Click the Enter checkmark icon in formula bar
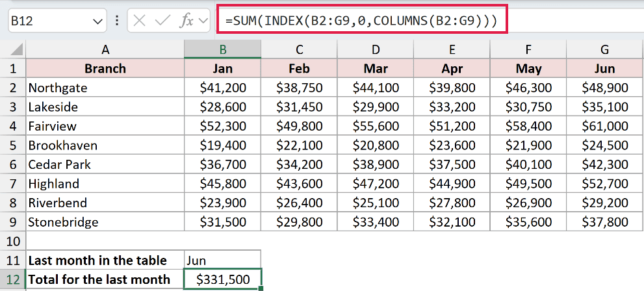Viewport: 644px width, 291px height. tap(162, 21)
